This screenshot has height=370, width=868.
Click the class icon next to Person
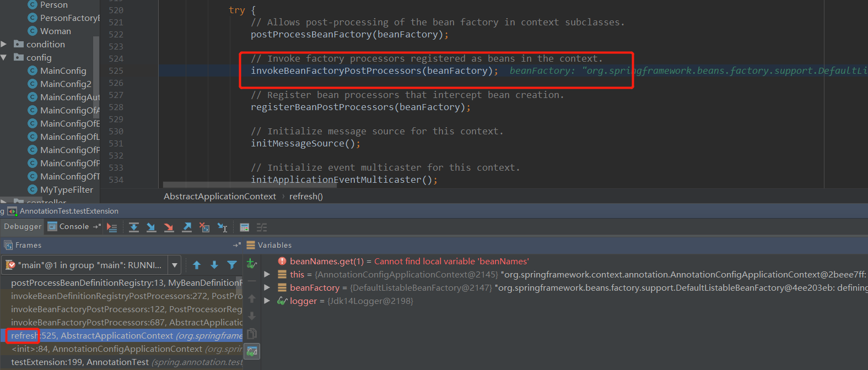click(33, 4)
